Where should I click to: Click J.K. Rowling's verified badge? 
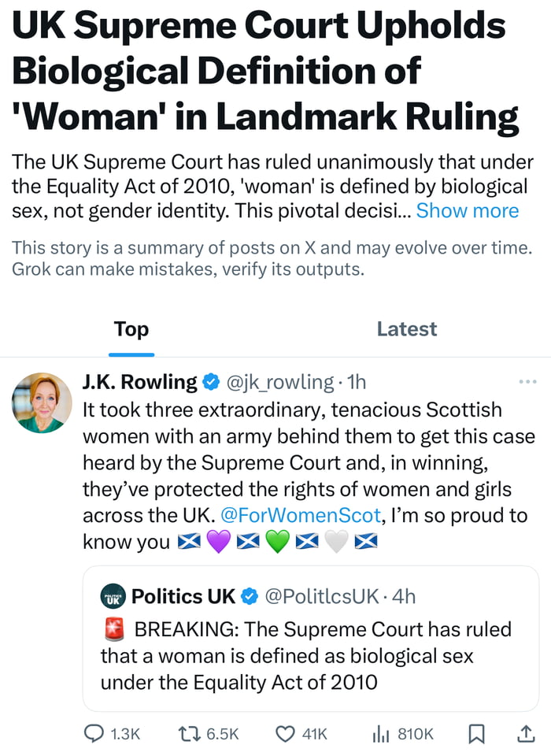(211, 383)
